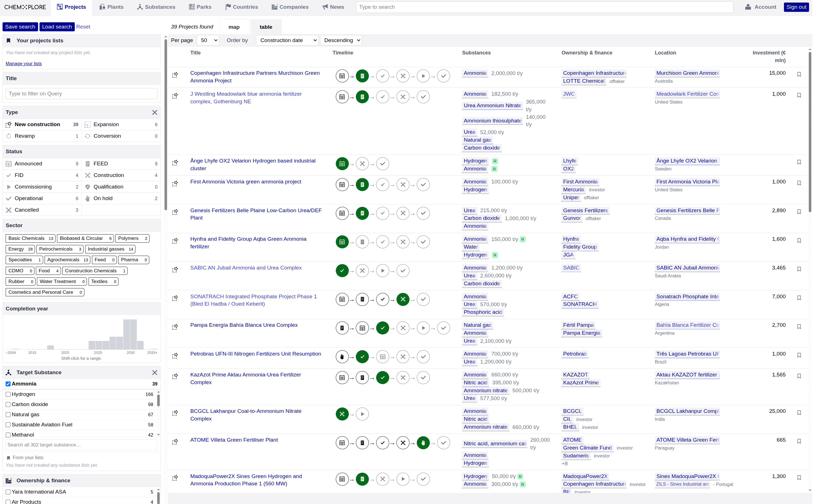Open the Companies navigation tab
The height and width of the screenshot is (504, 813).
[x=290, y=7]
